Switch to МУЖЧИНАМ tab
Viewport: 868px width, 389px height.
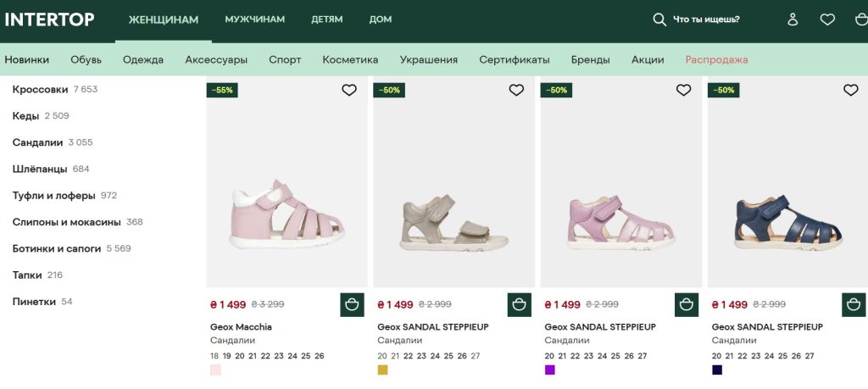[x=254, y=19]
